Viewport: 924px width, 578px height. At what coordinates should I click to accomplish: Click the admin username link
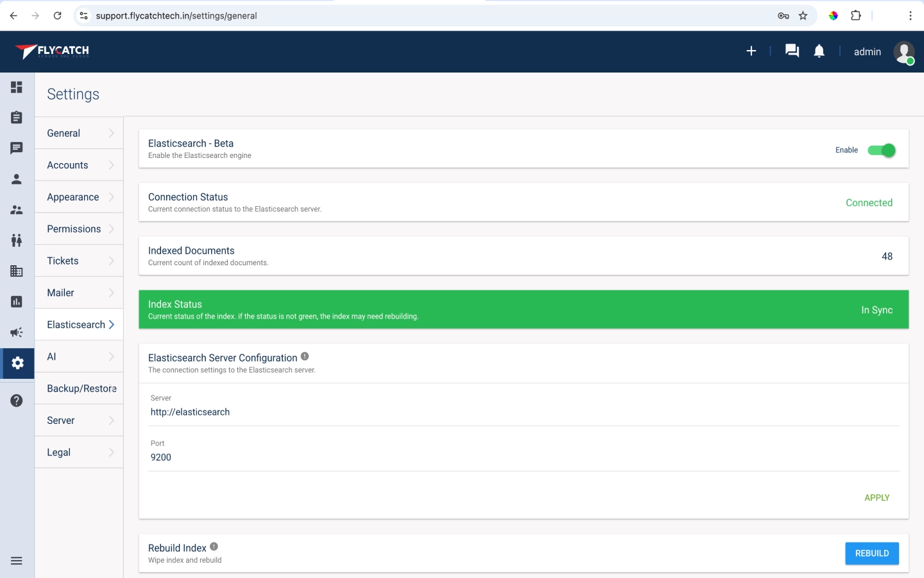(x=868, y=52)
